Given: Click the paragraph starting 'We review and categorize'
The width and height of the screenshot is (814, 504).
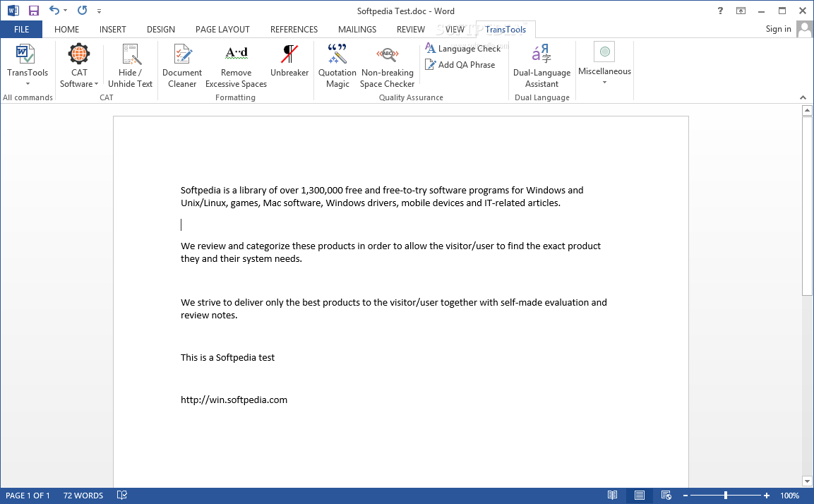Looking at the screenshot, I should [x=390, y=252].
